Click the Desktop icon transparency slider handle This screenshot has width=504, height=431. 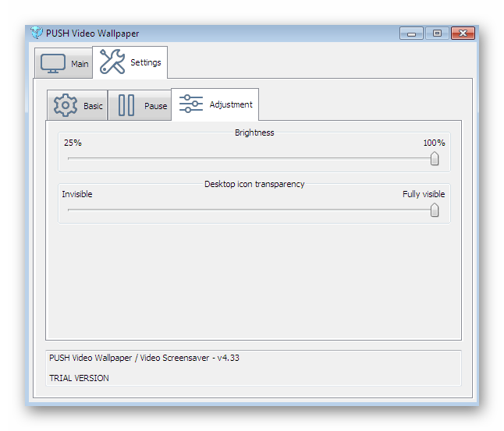coord(435,210)
